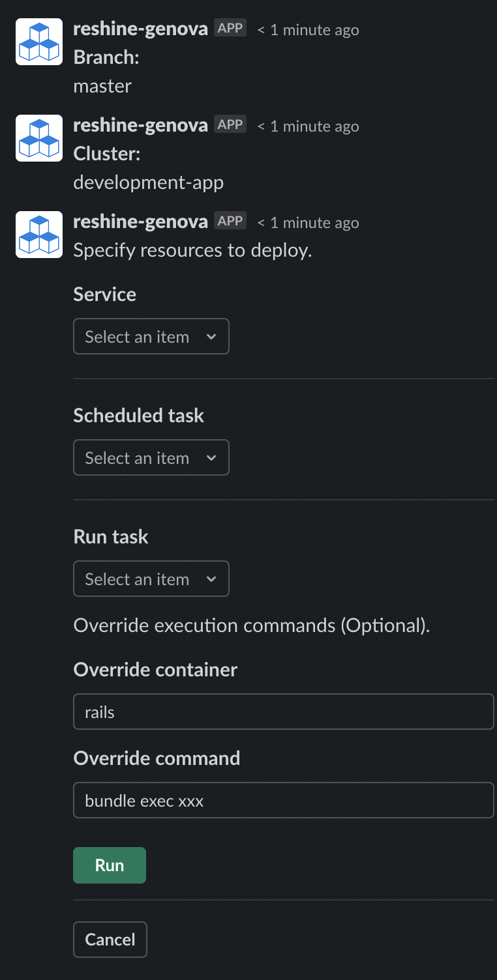Click the reshine-genova app icon beside Branch message
The width and height of the screenshot is (497, 980).
pyautogui.click(x=38, y=41)
